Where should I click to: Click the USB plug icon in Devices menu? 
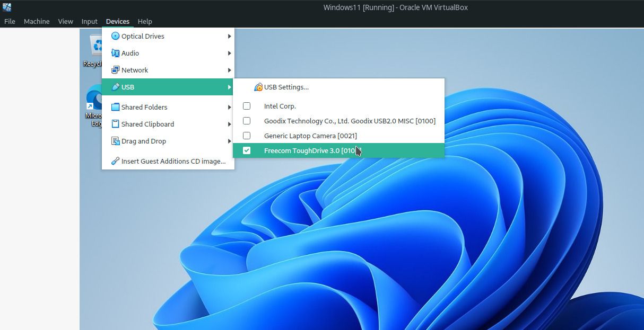[115, 87]
